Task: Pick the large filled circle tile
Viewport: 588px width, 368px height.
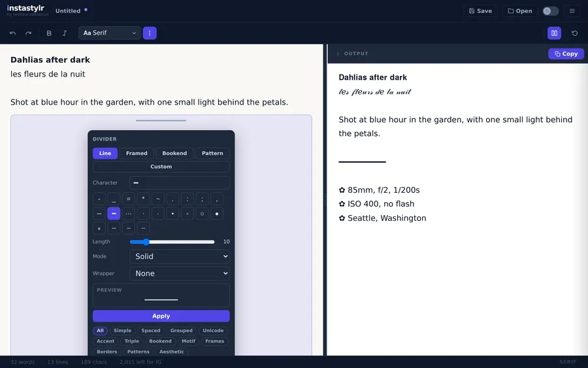Action: 216,214
